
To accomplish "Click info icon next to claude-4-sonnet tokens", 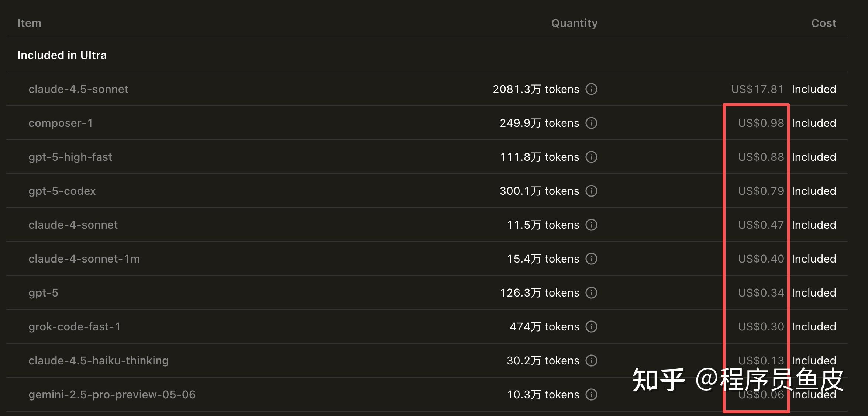I will 591,225.
